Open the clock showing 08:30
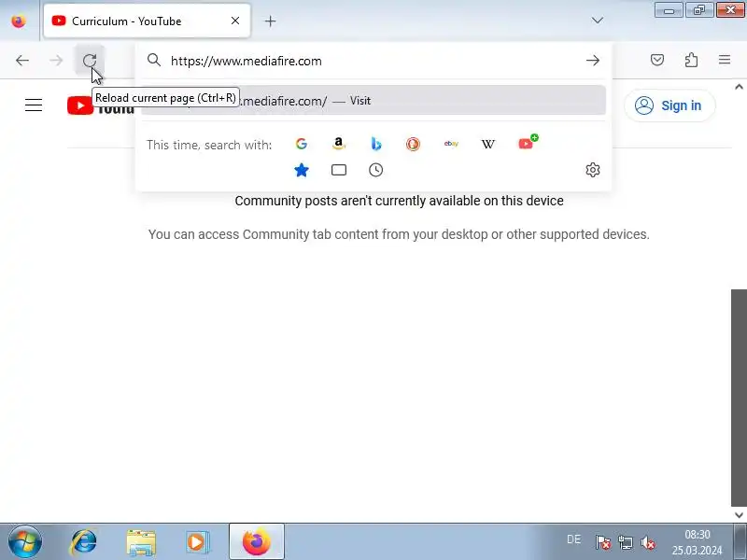 (x=697, y=542)
